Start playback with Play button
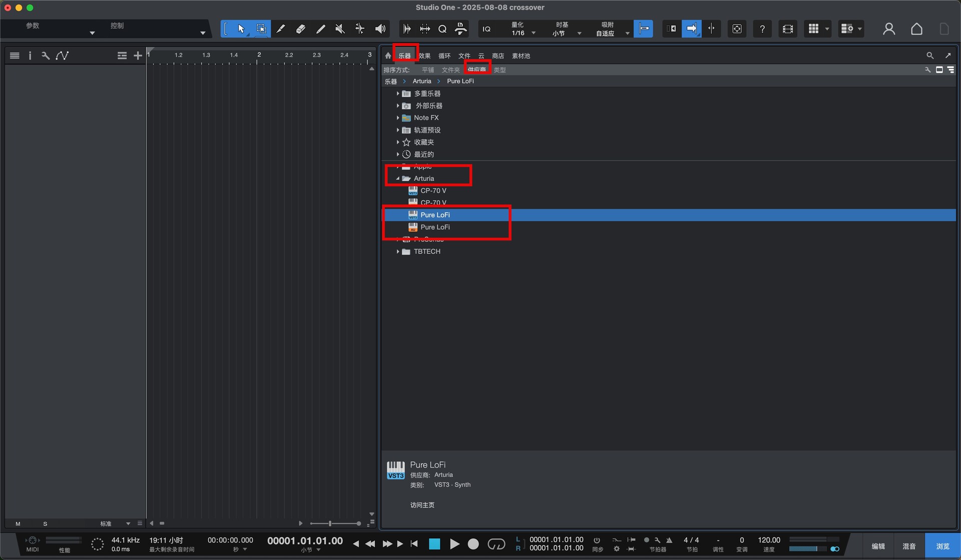961x560 pixels. [454, 544]
